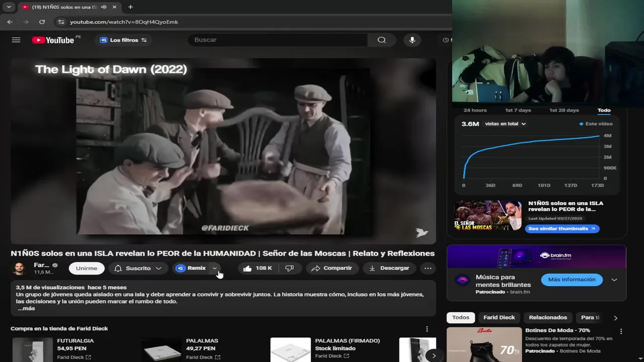Screen dimensions: 644x362
Task: Select the 1st 7 days stats tab
Action: (518, 110)
